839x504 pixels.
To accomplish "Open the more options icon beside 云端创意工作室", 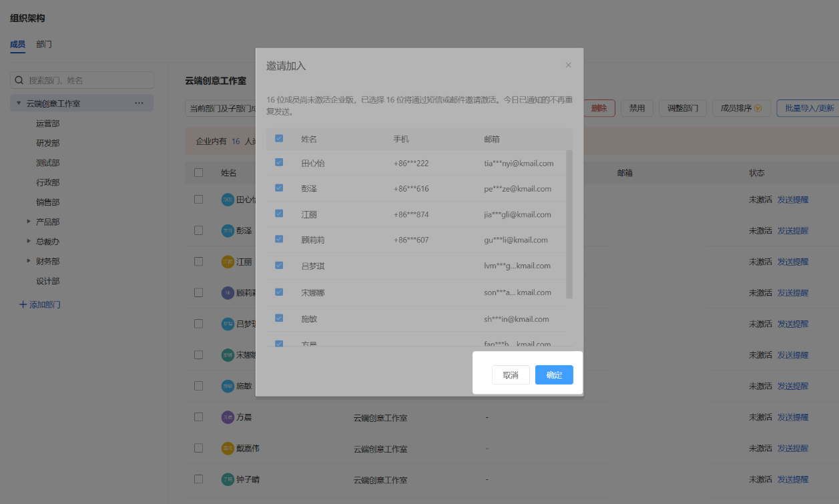I will point(139,103).
